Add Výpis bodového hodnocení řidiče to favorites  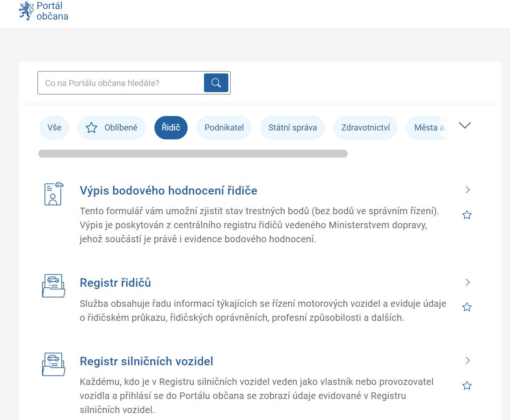point(467,215)
